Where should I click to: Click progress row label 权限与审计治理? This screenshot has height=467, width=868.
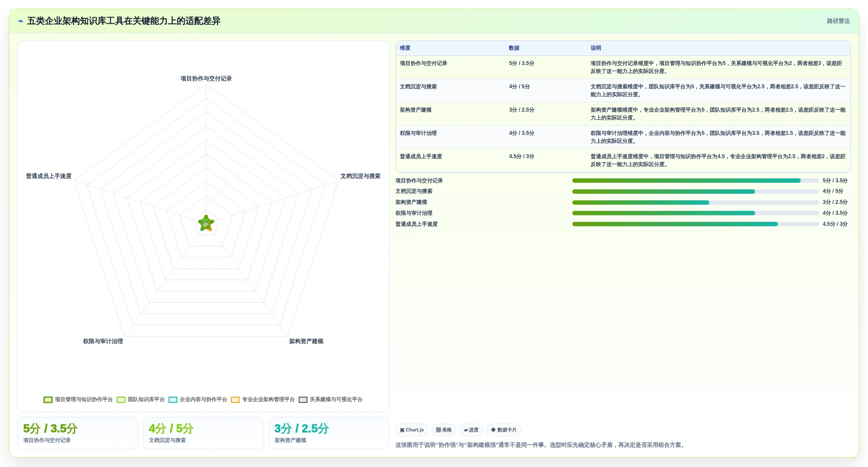point(414,213)
